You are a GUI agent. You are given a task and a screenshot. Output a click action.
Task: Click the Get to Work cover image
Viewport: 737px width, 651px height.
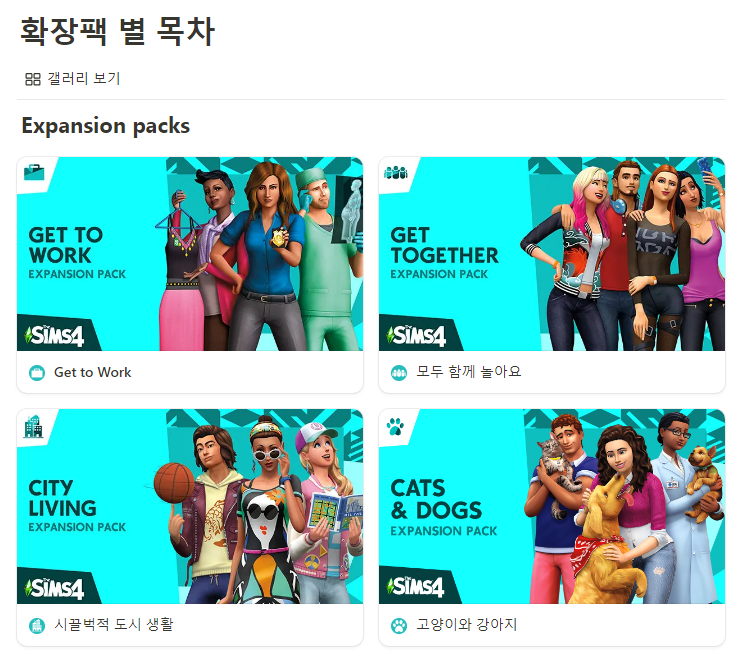[190, 254]
